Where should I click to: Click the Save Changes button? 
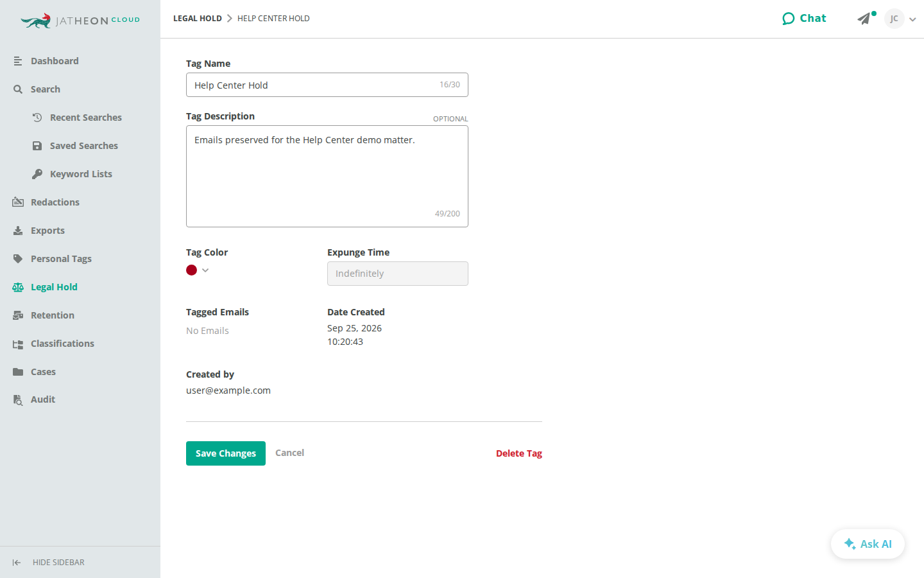(x=226, y=453)
